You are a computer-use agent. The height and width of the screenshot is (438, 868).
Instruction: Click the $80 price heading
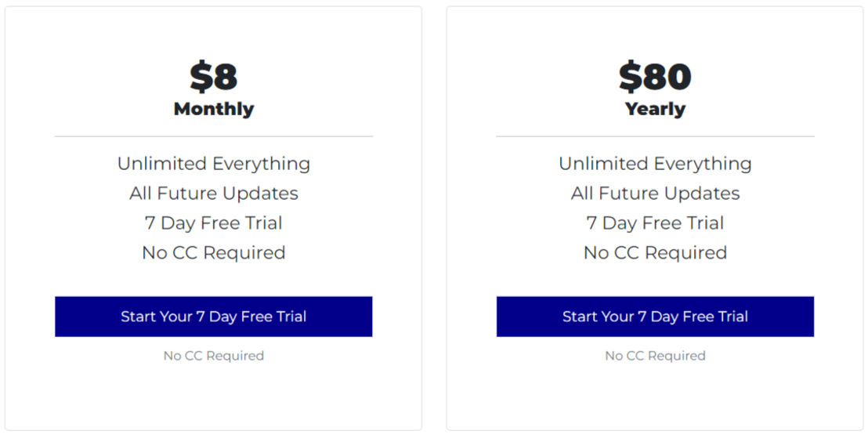tap(655, 77)
